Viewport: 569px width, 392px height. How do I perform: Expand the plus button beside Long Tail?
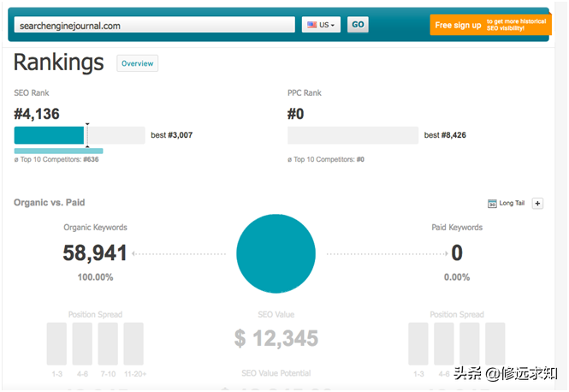tap(537, 203)
